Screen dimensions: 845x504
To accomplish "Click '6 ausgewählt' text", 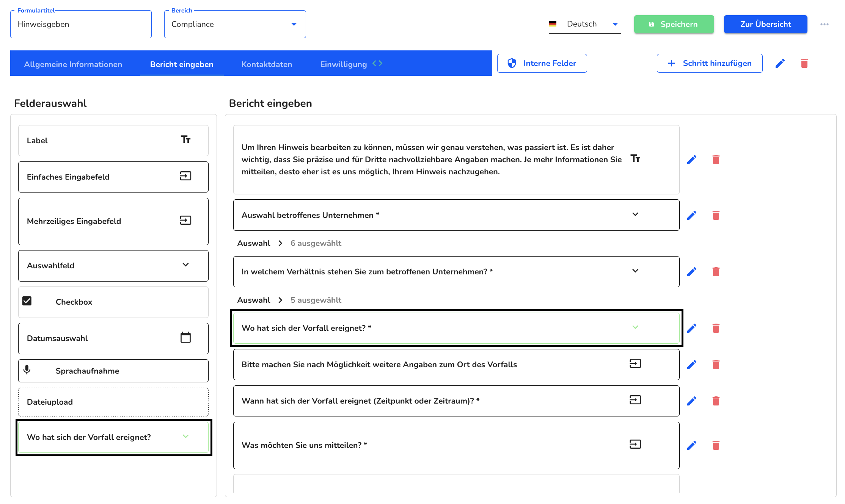I will (316, 243).
